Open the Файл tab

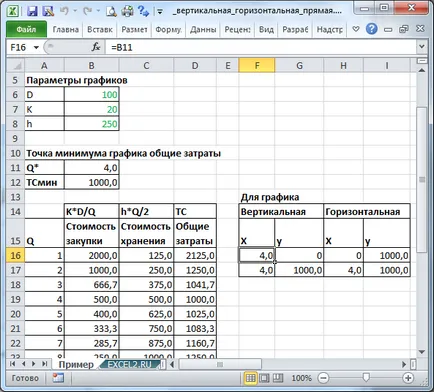[x=26, y=29]
